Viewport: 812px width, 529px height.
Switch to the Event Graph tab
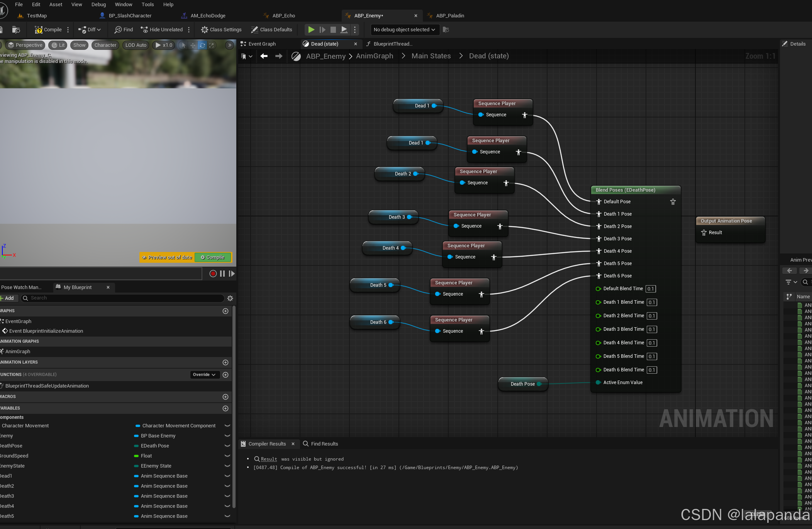[x=262, y=44]
